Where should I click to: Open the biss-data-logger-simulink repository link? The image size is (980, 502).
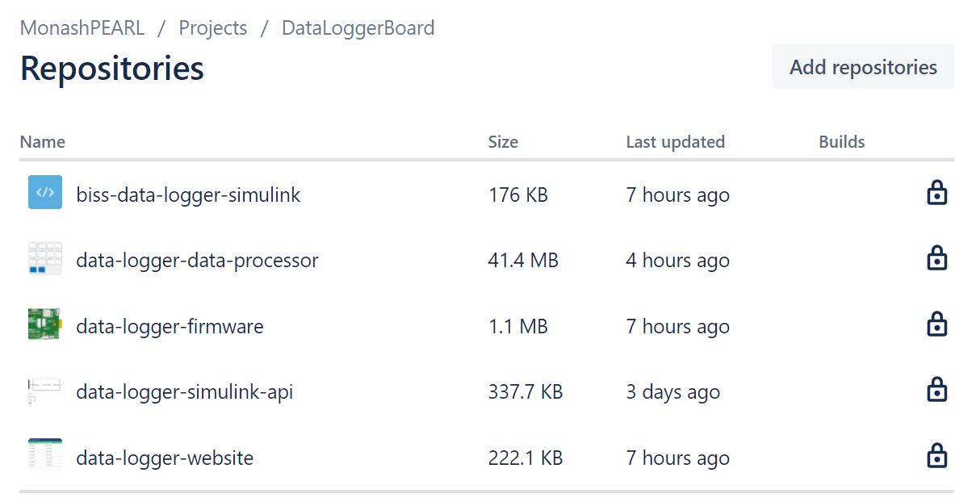[188, 195]
